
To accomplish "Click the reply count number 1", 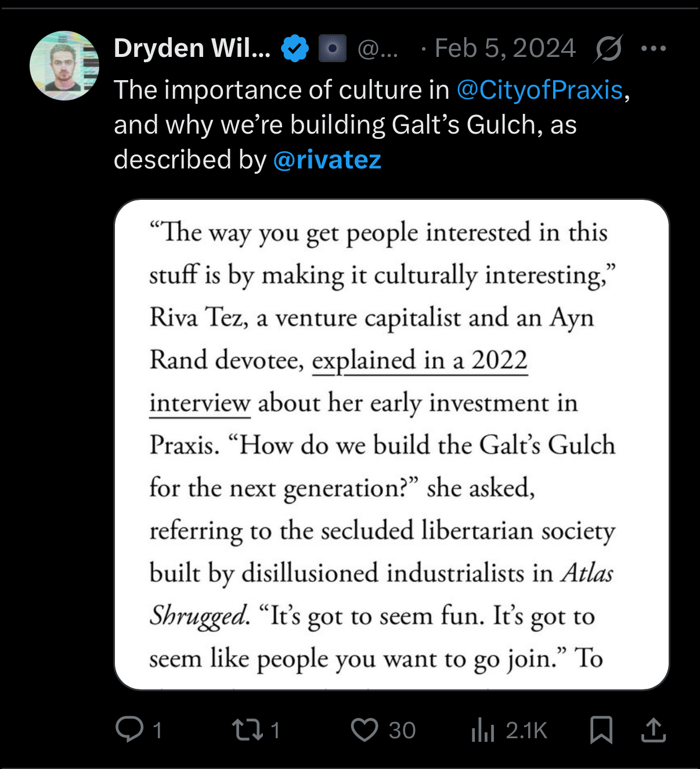I will coord(157,730).
